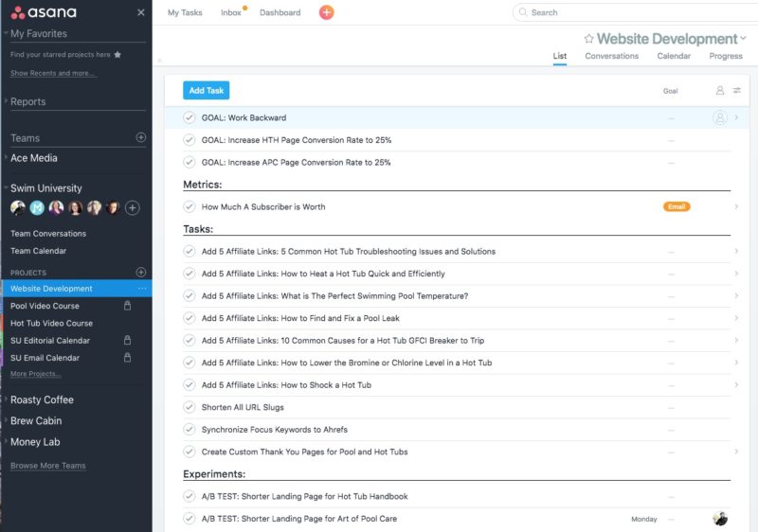This screenshot has height=532, width=758.
Task: Click the lock icon on SU Email Calendar
Action: (x=127, y=358)
